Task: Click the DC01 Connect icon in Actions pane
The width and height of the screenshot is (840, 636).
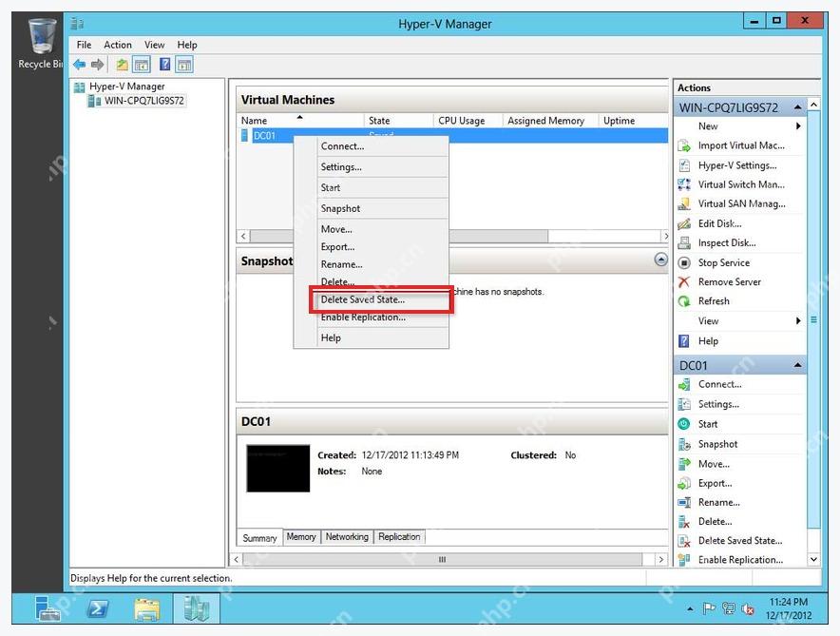Action: pyautogui.click(x=684, y=385)
